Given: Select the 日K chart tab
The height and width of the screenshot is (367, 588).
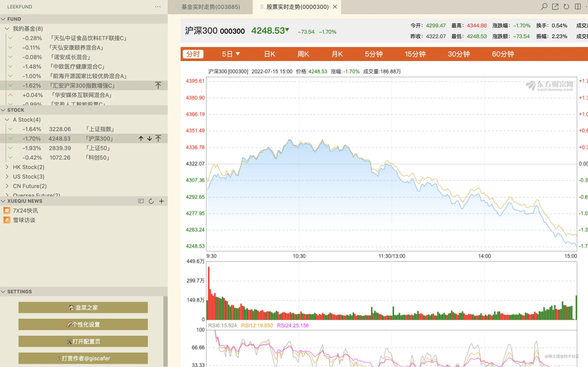Looking at the screenshot, I should click(269, 54).
